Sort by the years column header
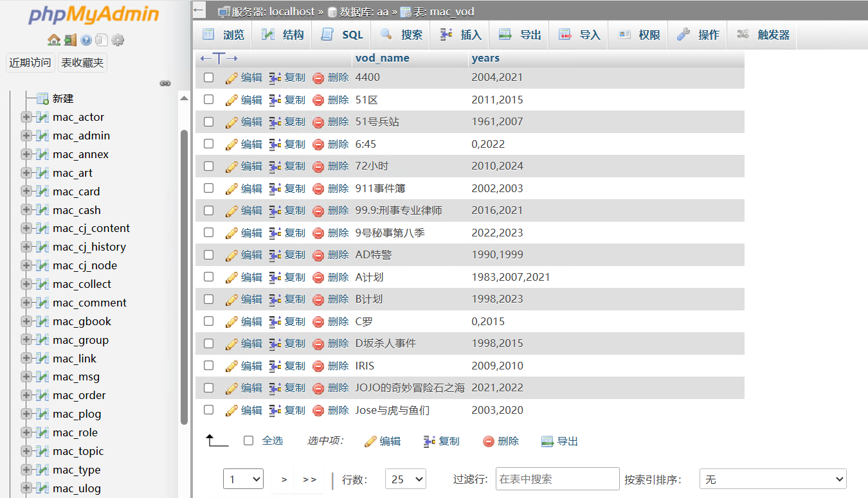The width and height of the screenshot is (868, 498). coord(485,58)
